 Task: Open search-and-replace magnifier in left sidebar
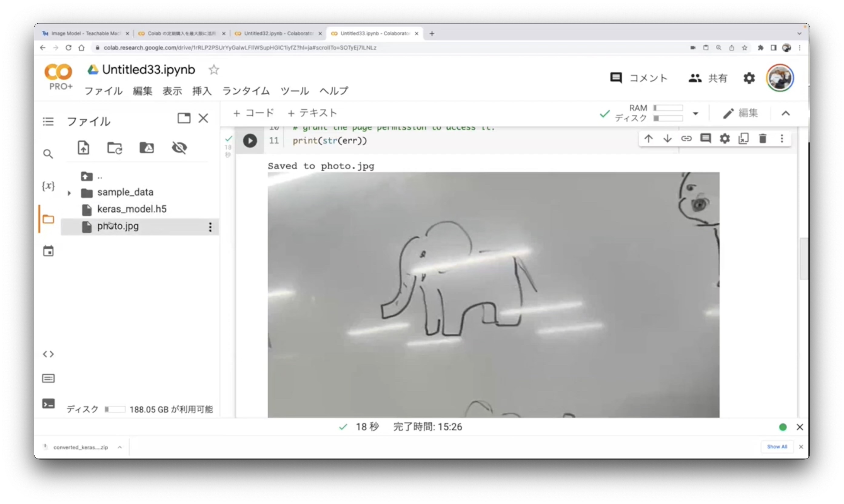48,154
